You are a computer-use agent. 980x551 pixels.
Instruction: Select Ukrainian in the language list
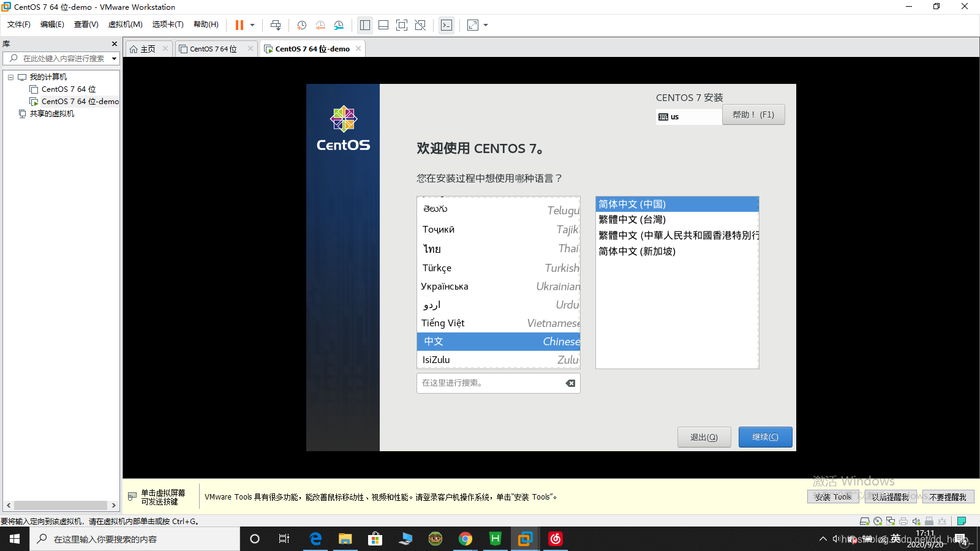(499, 287)
